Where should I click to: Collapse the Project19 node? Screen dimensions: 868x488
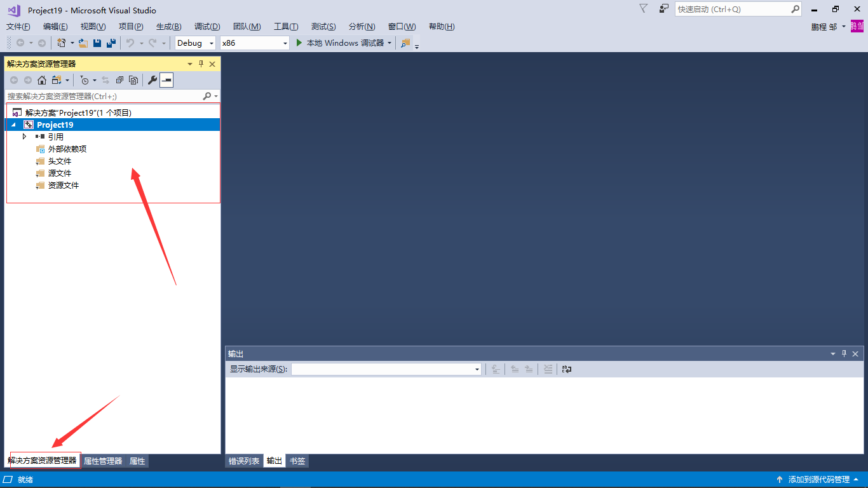(13, 125)
